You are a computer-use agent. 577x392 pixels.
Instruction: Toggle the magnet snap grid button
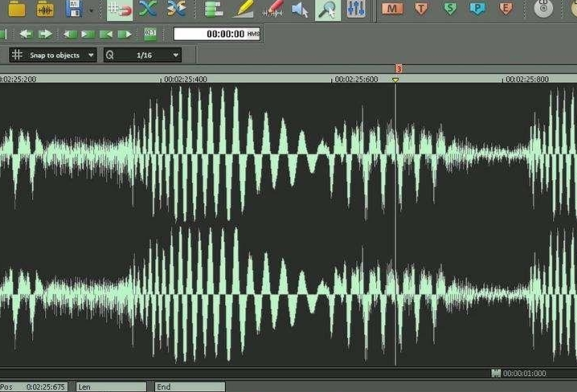coord(120,10)
